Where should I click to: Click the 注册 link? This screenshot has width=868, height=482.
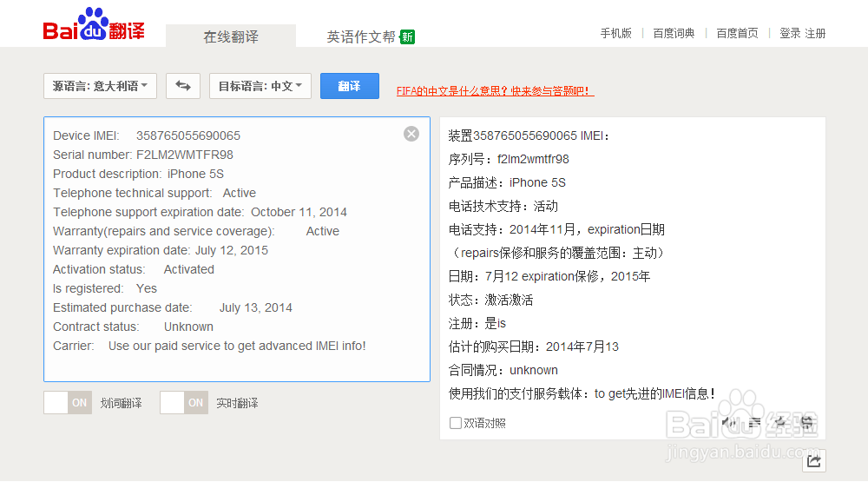(x=815, y=33)
